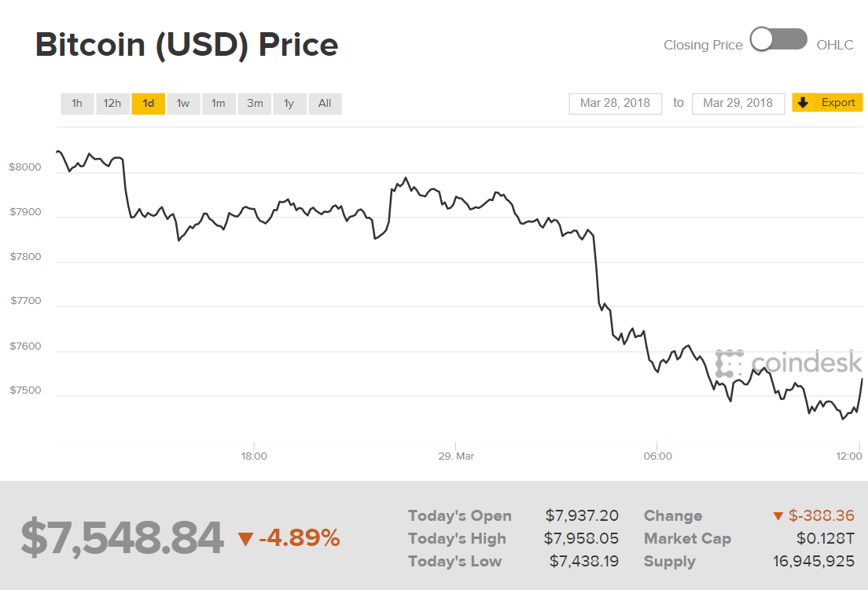Show All price history
The image size is (868, 590).
(325, 104)
